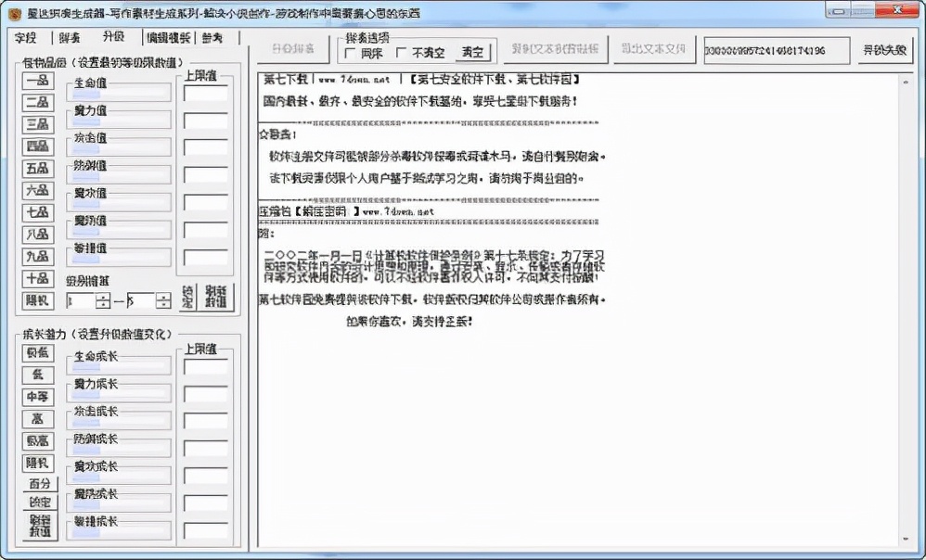Screen dimensions: 926x560
Task: Select the 一品 quality grade
Action: (36, 79)
